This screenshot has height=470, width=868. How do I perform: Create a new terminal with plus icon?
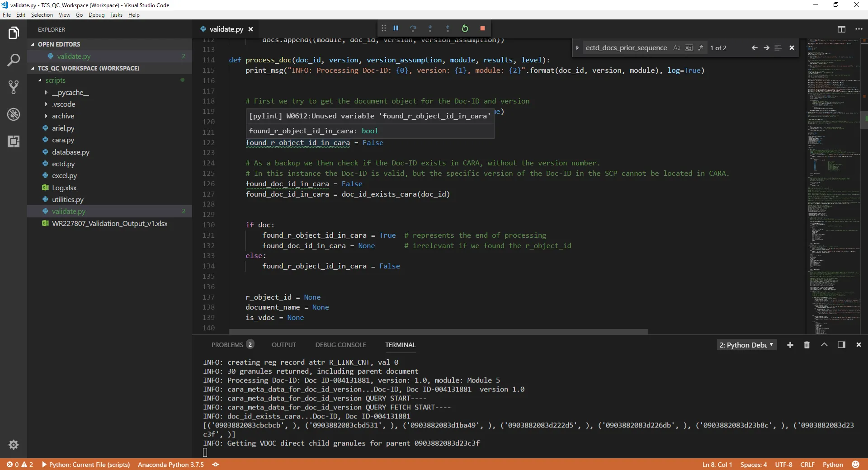tap(790, 345)
